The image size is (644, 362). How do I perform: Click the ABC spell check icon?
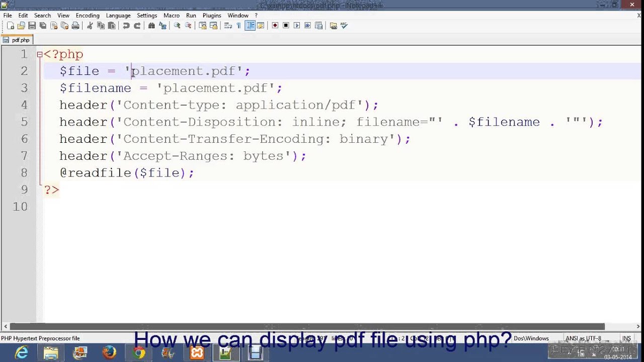pyautogui.click(x=344, y=26)
